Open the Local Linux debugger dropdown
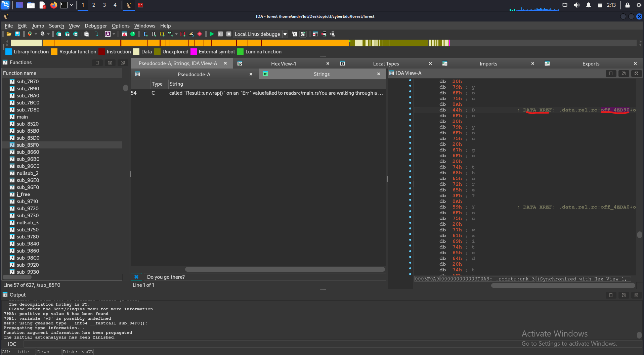Viewport: 644px width, 355px height. (285, 34)
